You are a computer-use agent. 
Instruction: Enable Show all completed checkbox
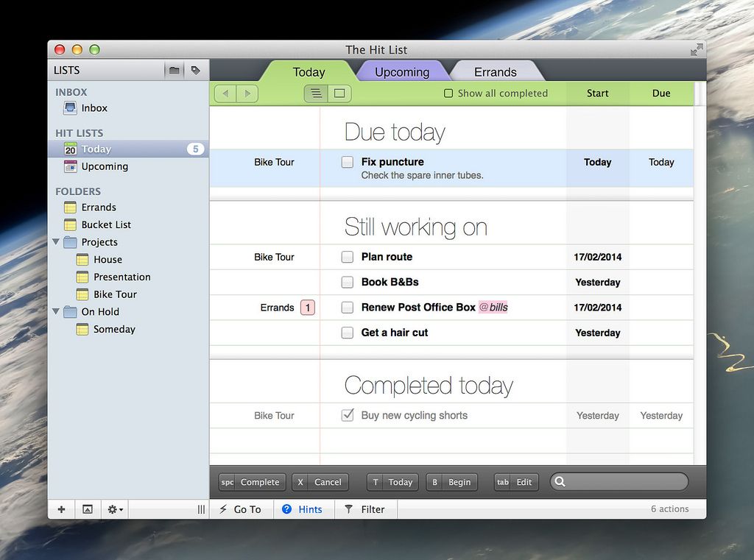click(448, 93)
